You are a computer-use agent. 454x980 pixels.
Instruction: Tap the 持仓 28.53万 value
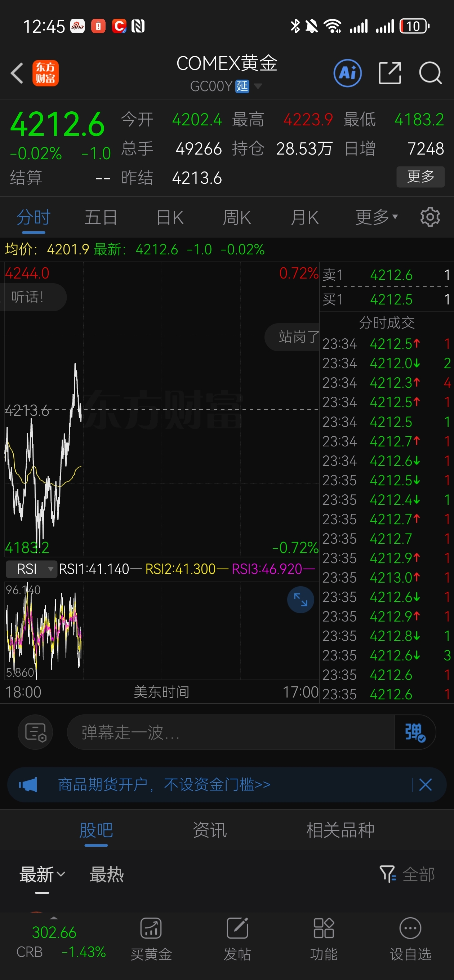coord(304,148)
